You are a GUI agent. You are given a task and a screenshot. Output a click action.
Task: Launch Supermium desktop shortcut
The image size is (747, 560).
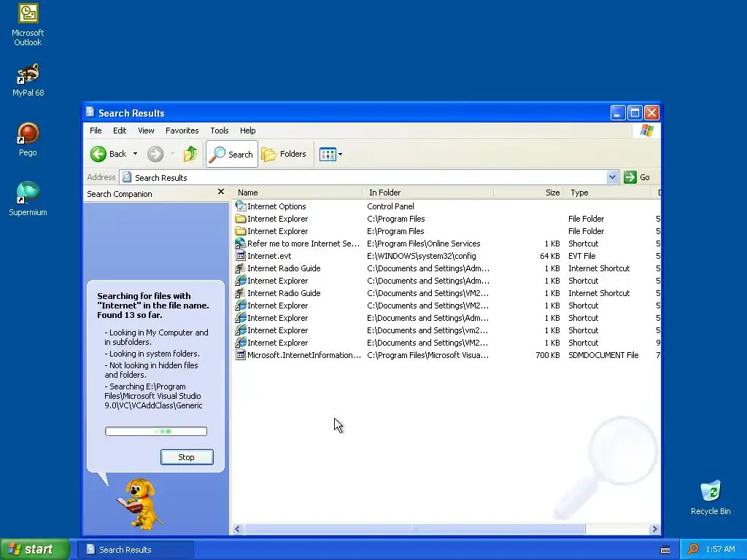[28, 199]
